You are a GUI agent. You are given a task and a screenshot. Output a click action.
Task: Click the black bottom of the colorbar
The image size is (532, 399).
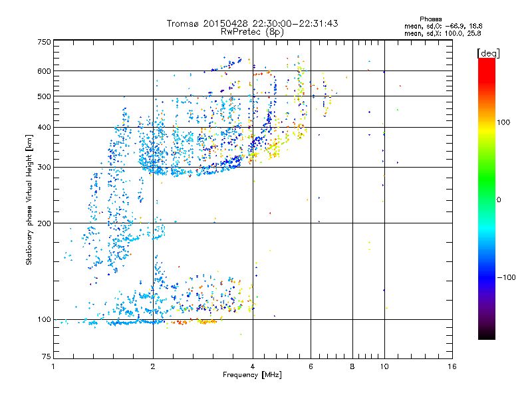487,334
